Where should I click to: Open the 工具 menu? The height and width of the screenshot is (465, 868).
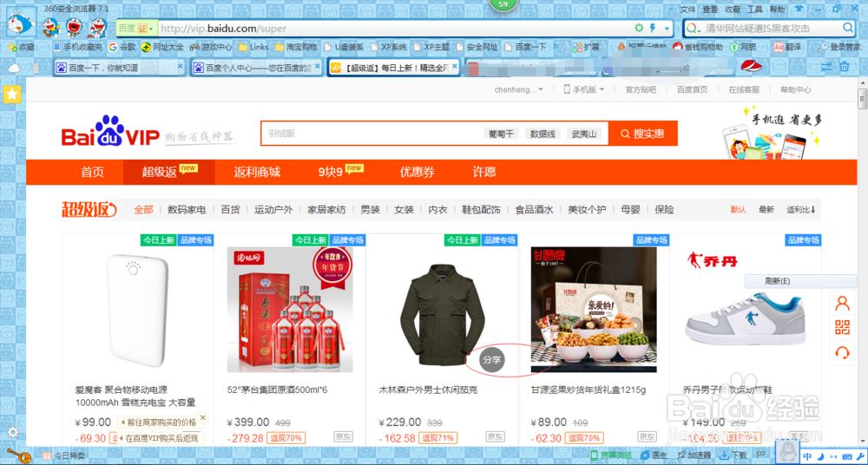[755, 10]
